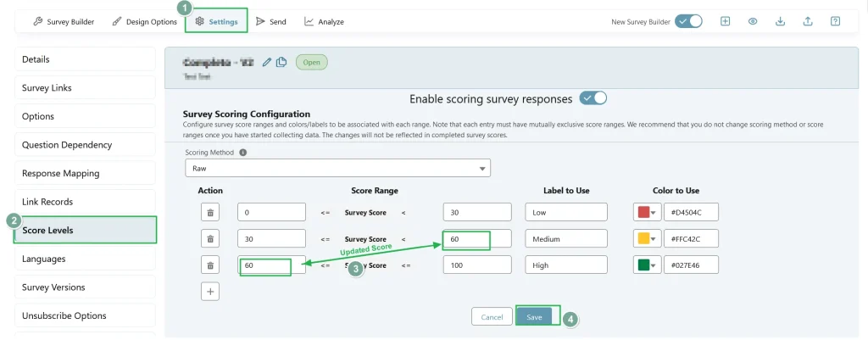Open help via the question mark icon
Screen dimensions: 868x340
pyautogui.click(x=835, y=21)
